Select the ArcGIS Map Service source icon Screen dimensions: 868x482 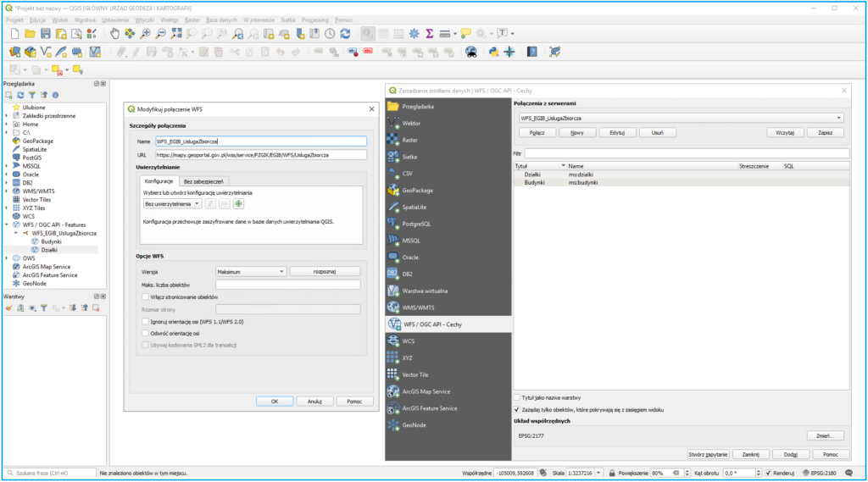392,391
